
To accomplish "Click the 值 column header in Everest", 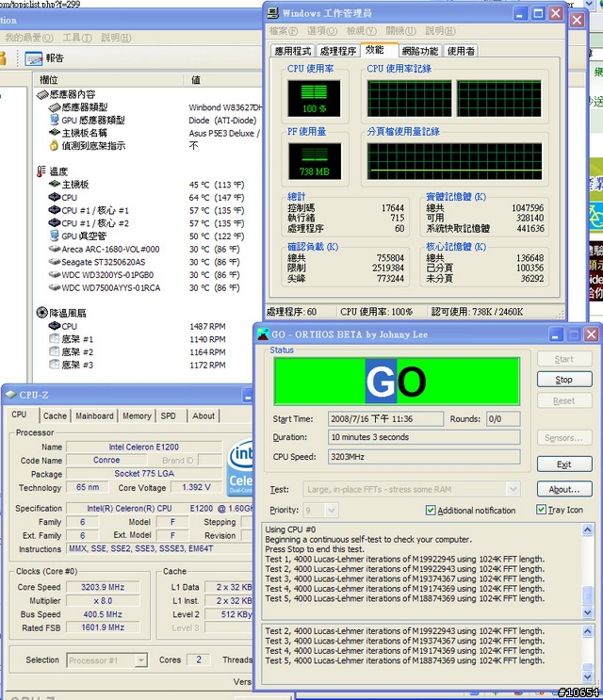I will click(x=223, y=80).
